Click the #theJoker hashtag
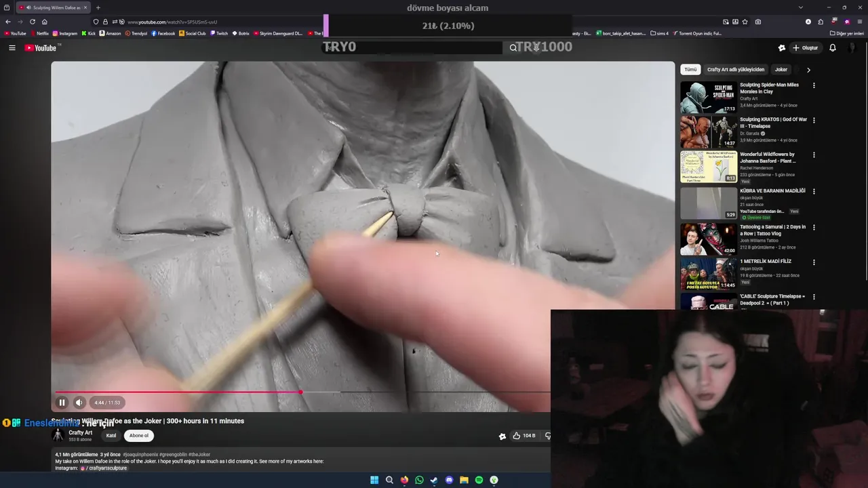 click(x=199, y=455)
